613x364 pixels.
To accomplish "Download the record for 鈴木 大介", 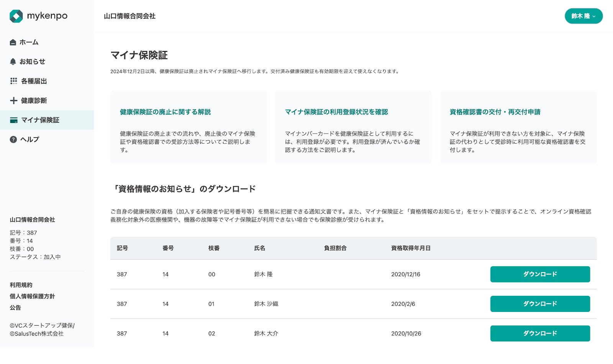I will point(539,333).
